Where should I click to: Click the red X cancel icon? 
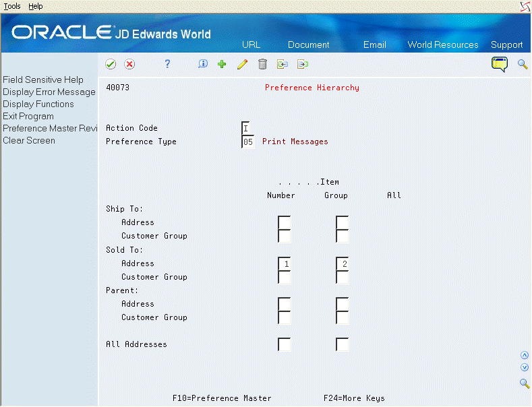[129, 64]
